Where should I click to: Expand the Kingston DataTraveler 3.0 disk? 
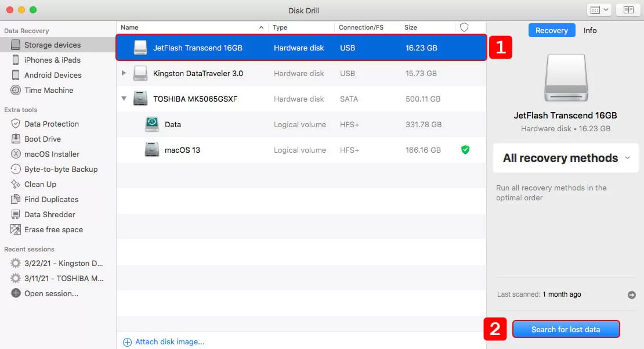point(124,73)
